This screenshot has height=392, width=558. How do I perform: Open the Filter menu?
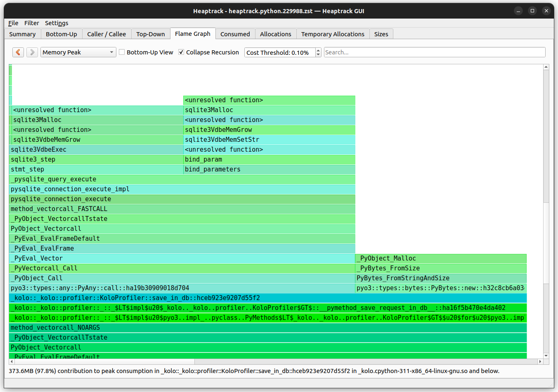pyautogui.click(x=31, y=23)
